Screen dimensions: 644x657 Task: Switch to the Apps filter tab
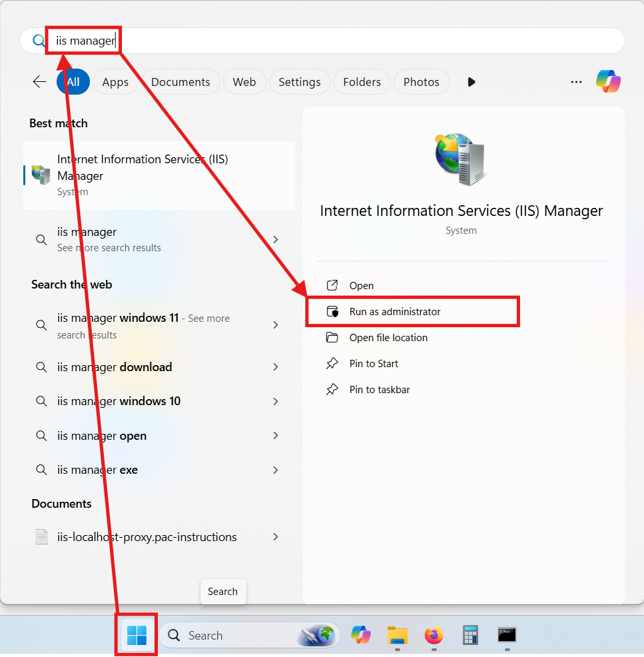pos(115,82)
